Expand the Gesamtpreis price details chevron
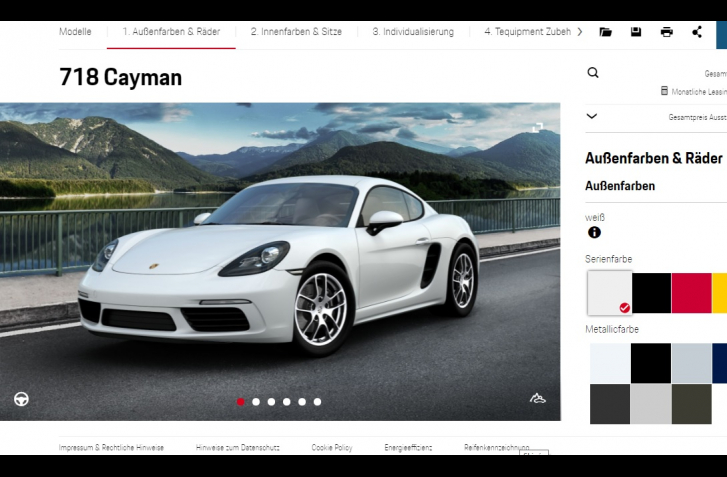Image resolution: width=727 pixels, height=477 pixels. [592, 116]
